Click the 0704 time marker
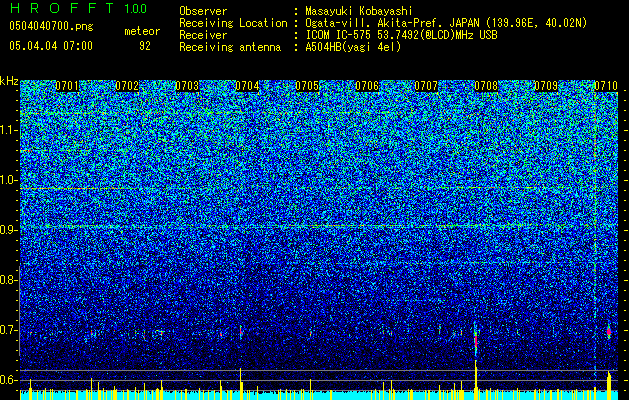The width and height of the screenshot is (629, 400). point(247,86)
